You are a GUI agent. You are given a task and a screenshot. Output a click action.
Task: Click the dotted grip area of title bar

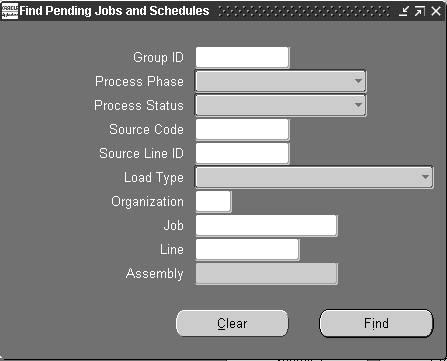tap(304, 11)
